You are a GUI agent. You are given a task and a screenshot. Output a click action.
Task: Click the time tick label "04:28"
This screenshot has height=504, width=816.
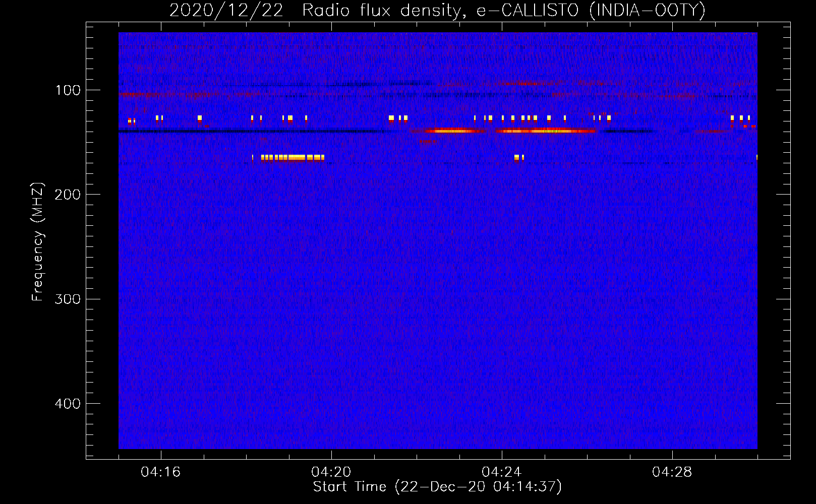tap(672, 472)
